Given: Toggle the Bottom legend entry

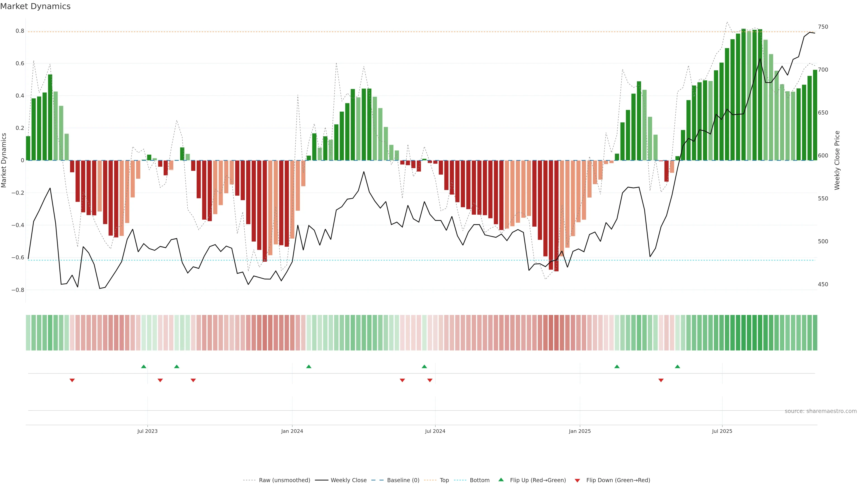Looking at the screenshot, I should tap(479, 480).
